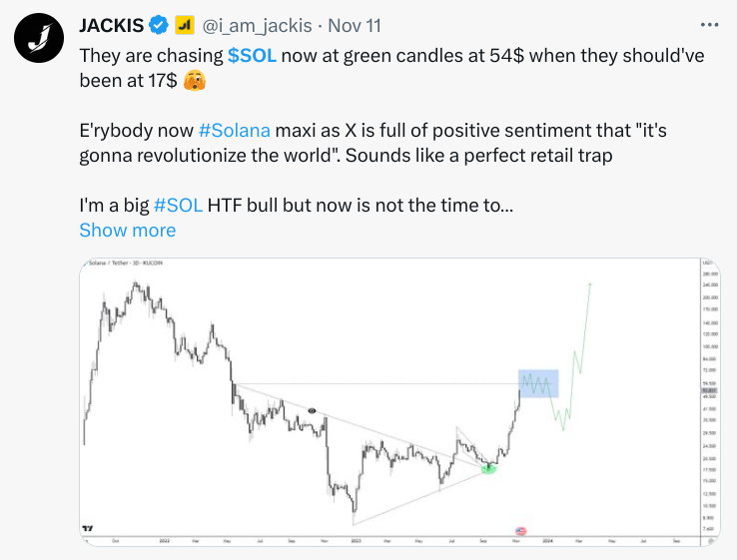Click the TradingView logo on the chart

pyautogui.click(x=88, y=528)
